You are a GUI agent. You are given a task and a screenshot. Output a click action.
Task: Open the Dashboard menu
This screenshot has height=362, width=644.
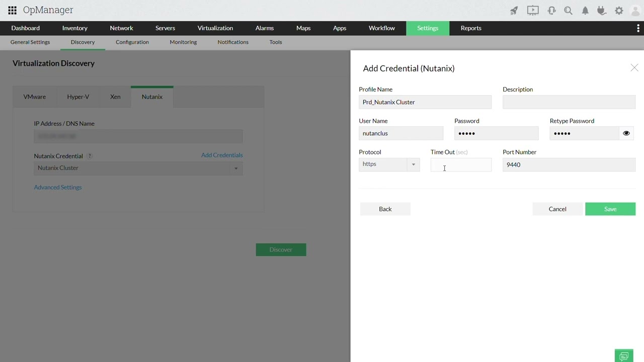pyautogui.click(x=26, y=28)
